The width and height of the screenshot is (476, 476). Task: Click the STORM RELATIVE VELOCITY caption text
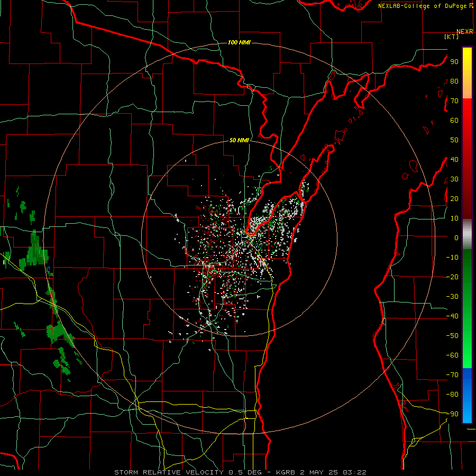tap(169, 472)
